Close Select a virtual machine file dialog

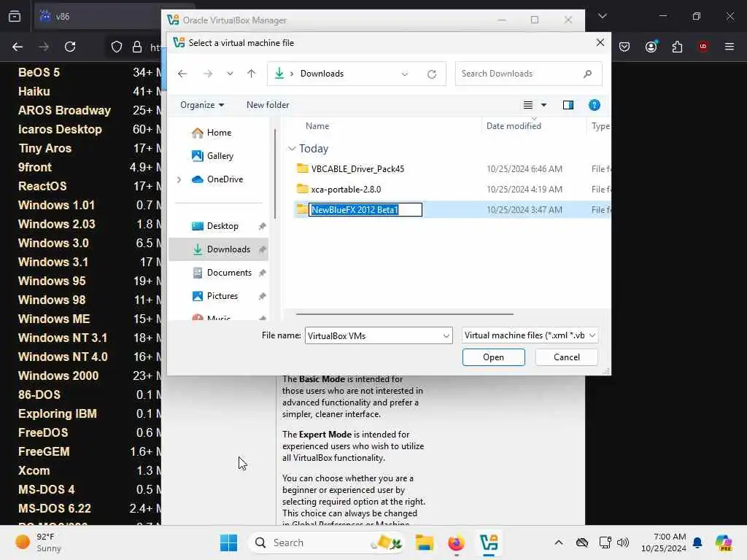[x=600, y=42]
